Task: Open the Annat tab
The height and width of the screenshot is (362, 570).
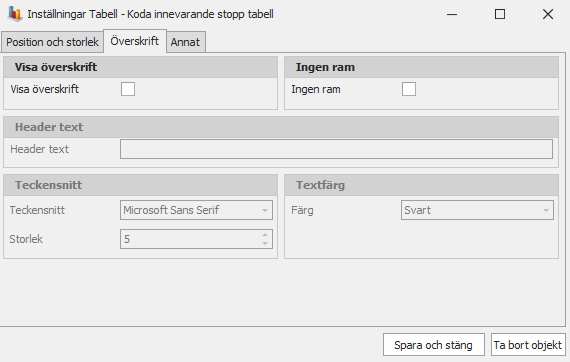Action: (x=185, y=42)
